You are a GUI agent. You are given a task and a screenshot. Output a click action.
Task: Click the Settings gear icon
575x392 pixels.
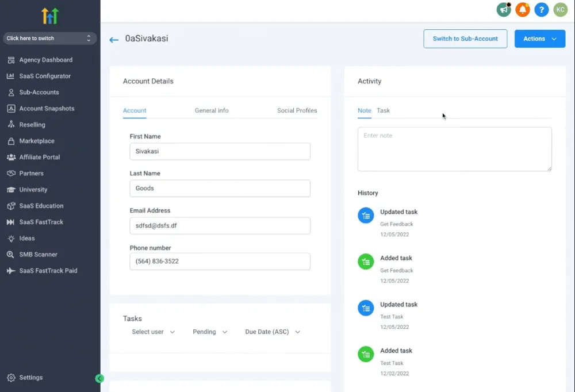tap(11, 378)
